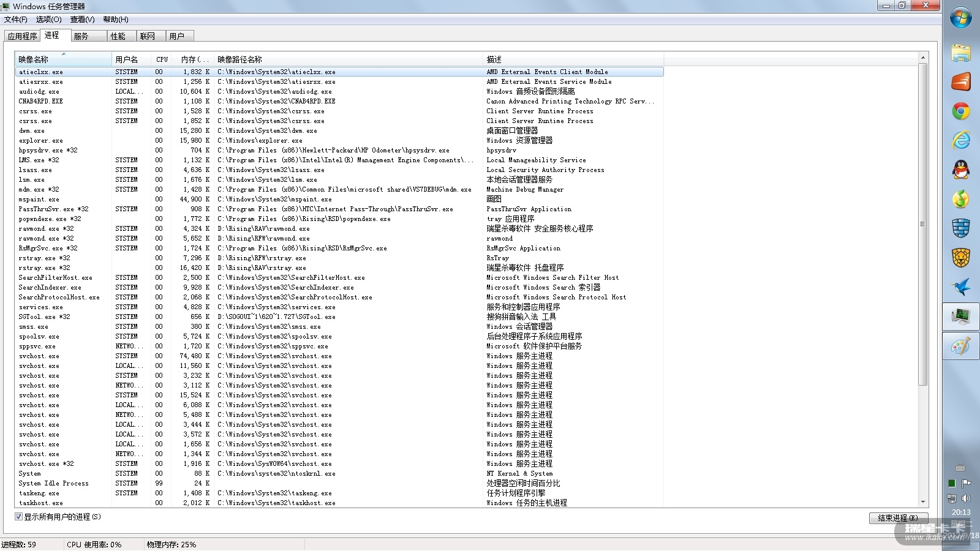Select the SearchIndexer.exe process row
The width and height of the screenshot is (980, 551).
(339, 287)
